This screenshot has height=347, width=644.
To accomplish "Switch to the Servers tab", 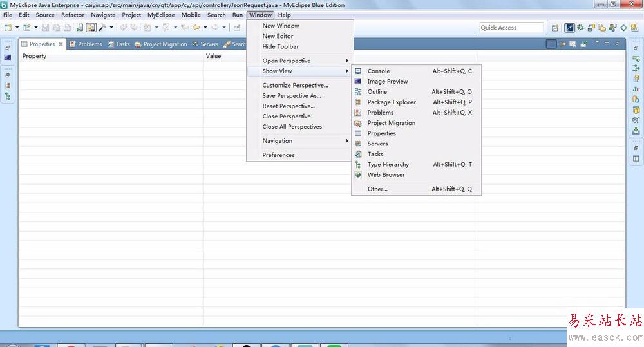I will click(205, 44).
